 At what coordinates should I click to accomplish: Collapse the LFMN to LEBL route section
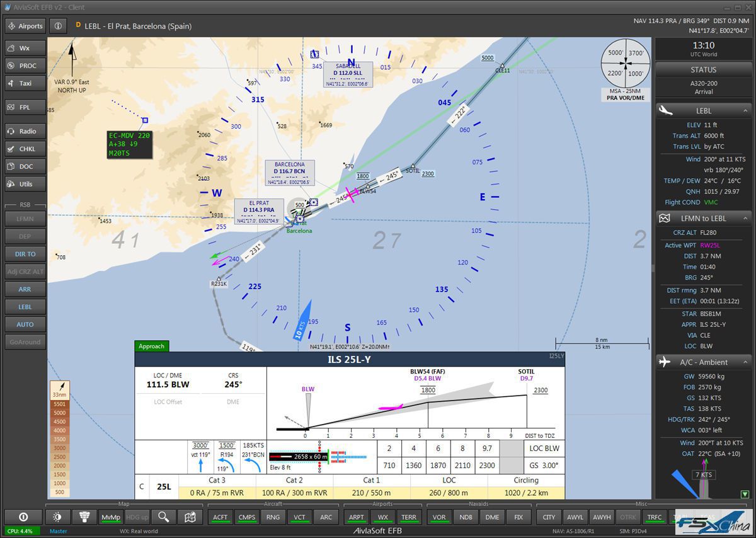745,219
